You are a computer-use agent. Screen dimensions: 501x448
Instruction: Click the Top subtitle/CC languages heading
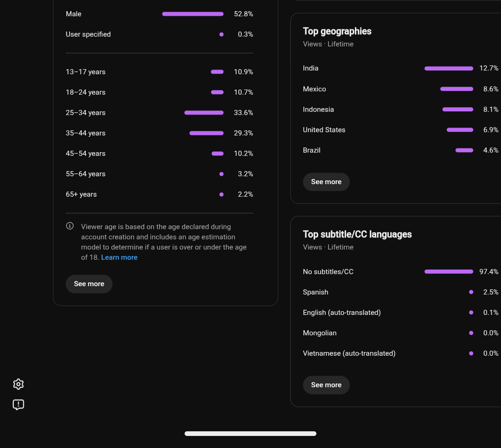tap(357, 234)
